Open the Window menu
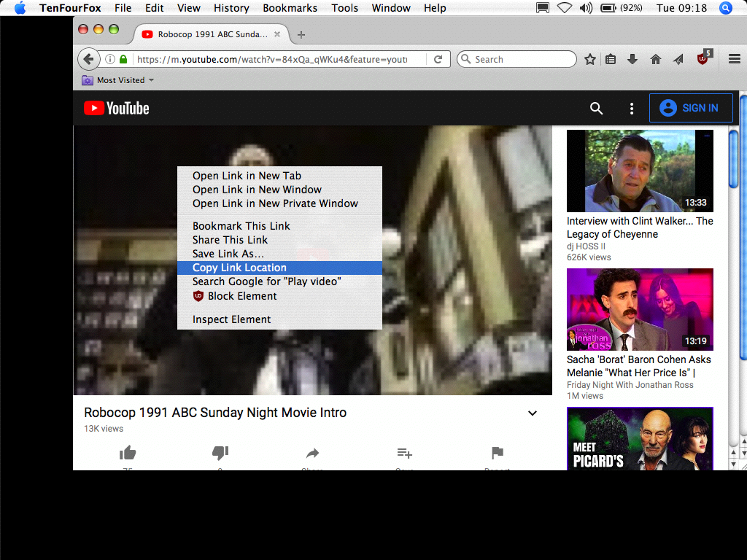The image size is (747, 560). 391,8
